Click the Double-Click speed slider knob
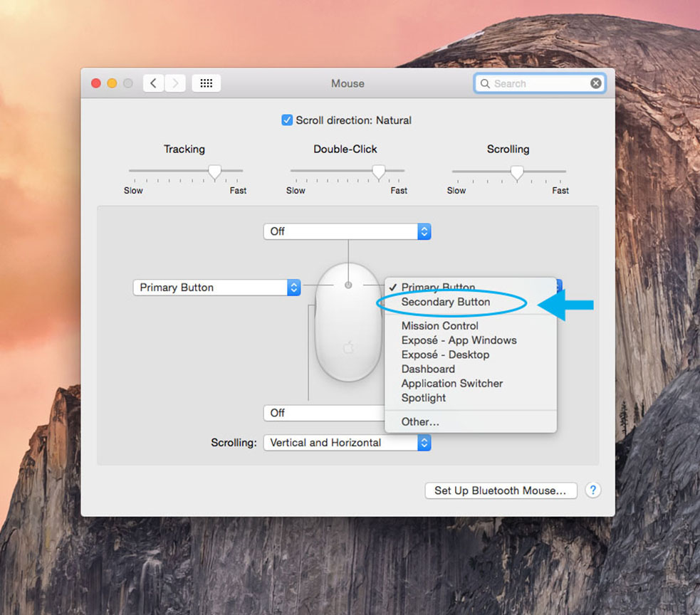This screenshot has width=700, height=615. click(x=379, y=172)
